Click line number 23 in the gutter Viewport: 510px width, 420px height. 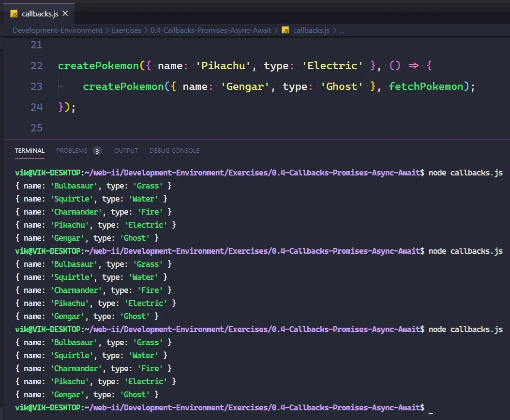36,87
